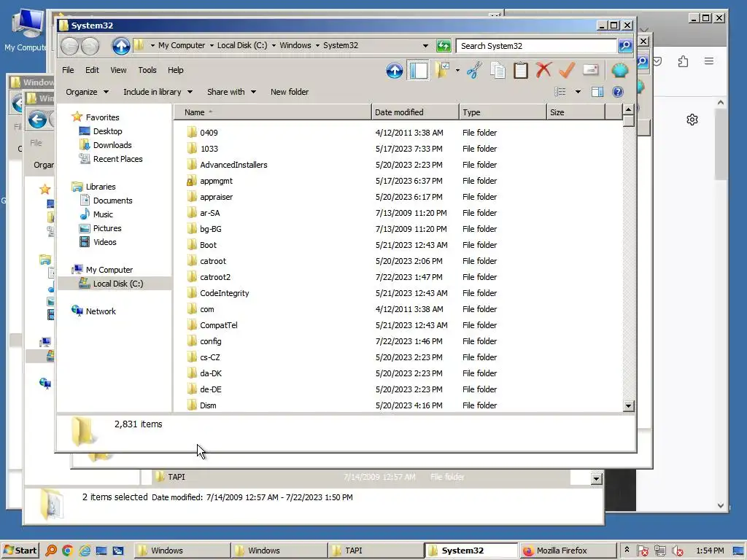Toggle the navigation pane toolbar button
747x560 pixels.
pos(418,71)
